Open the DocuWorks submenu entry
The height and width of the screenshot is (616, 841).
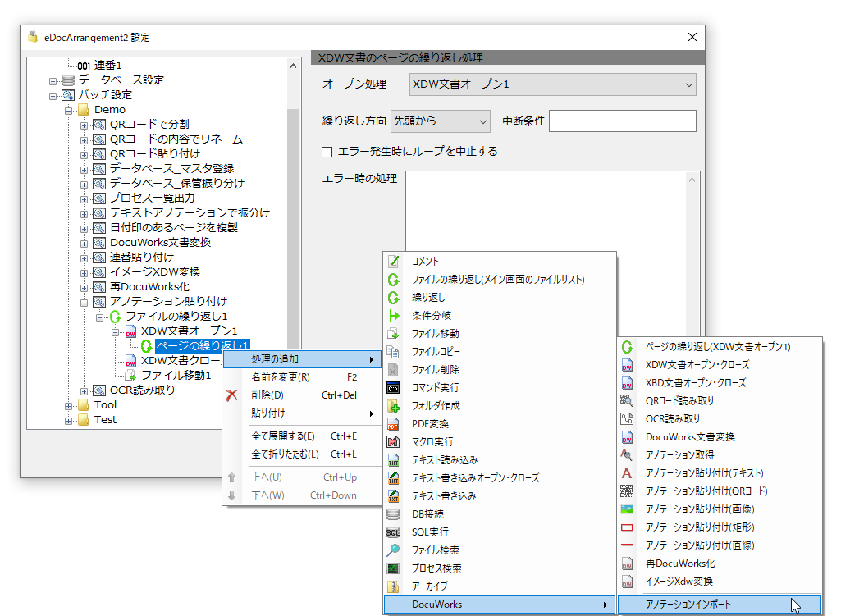click(x=500, y=605)
